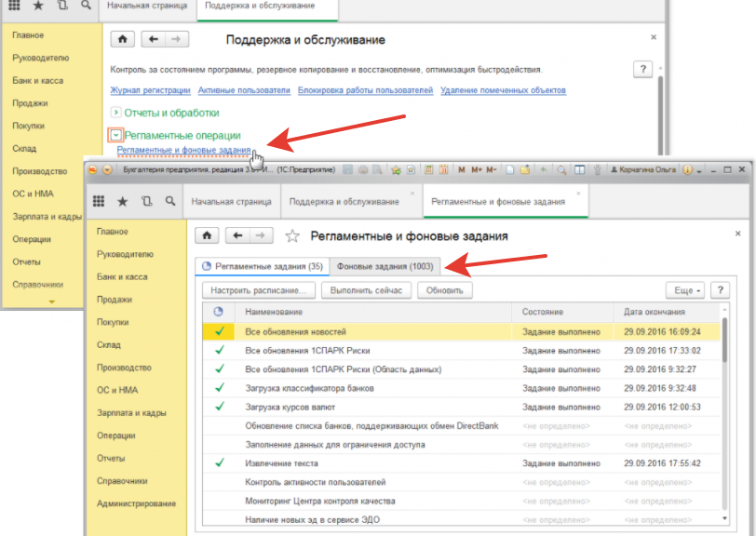Open Журнал регистрации link
Image resolution: width=756 pixels, height=536 pixels.
tap(151, 90)
